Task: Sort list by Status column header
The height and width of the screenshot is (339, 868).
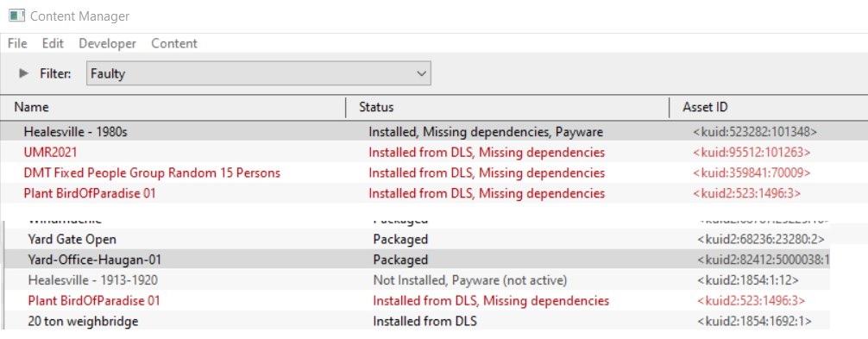Action: pos(507,107)
